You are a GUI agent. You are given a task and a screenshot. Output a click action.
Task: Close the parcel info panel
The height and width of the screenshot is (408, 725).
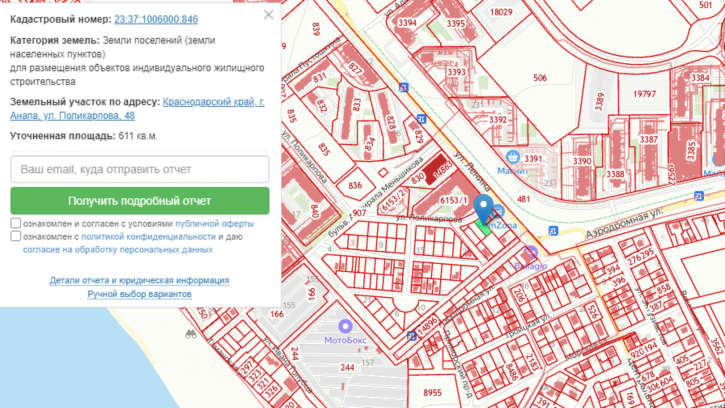[x=268, y=15]
